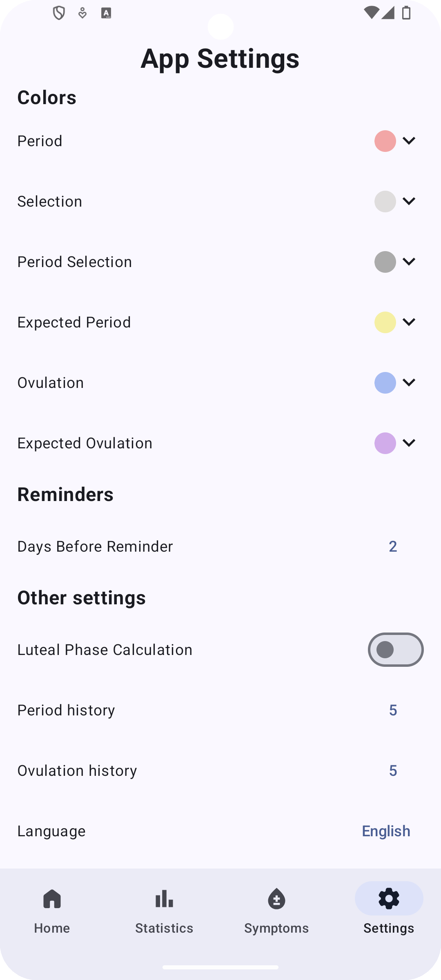Tap the Symptoms droplet icon
Image resolution: width=441 pixels, height=980 pixels.
[276, 899]
